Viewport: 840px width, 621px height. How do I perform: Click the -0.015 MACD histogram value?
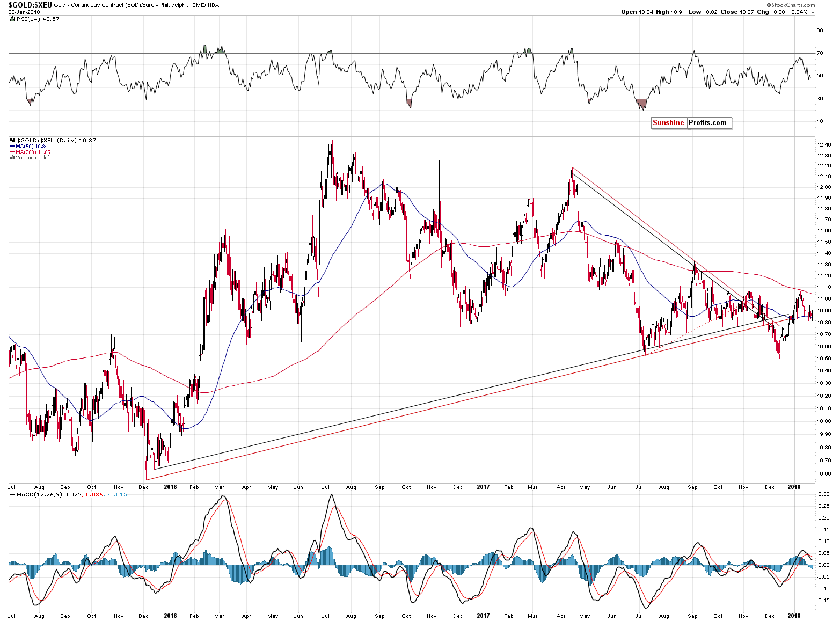118,494
